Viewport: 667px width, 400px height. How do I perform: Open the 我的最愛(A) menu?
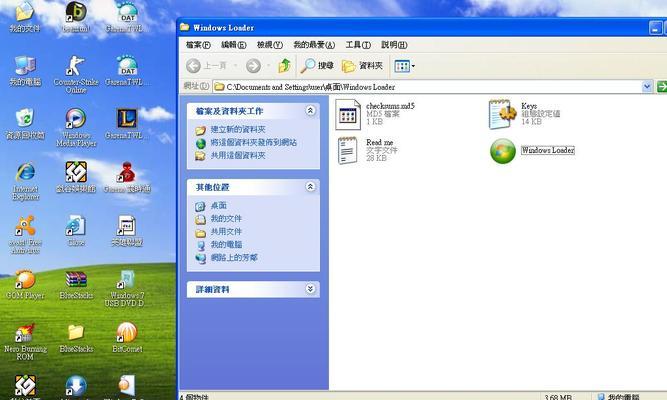point(314,45)
